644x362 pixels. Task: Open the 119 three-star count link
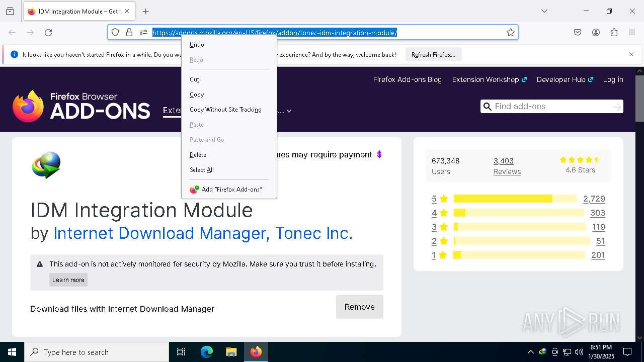click(x=599, y=227)
